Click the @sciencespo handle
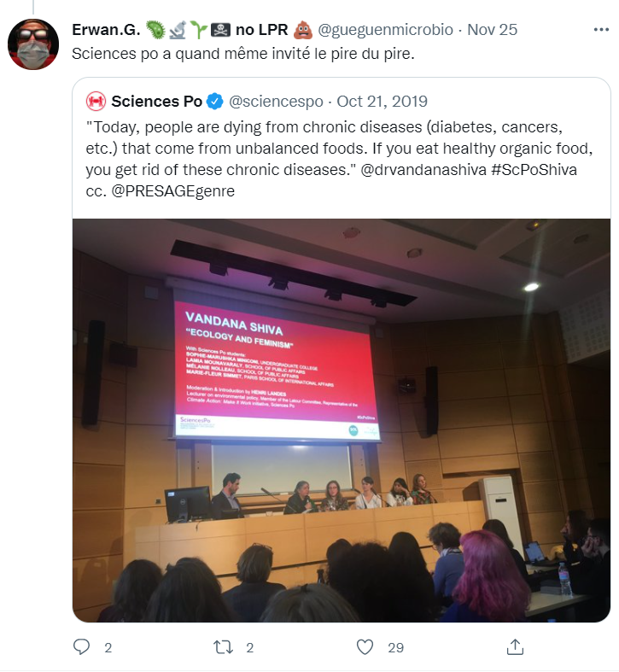This screenshot has height=672, width=619. tap(276, 102)
